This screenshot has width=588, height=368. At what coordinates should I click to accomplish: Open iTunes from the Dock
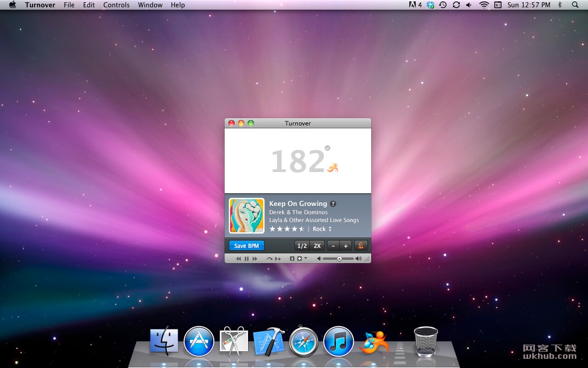339,341
